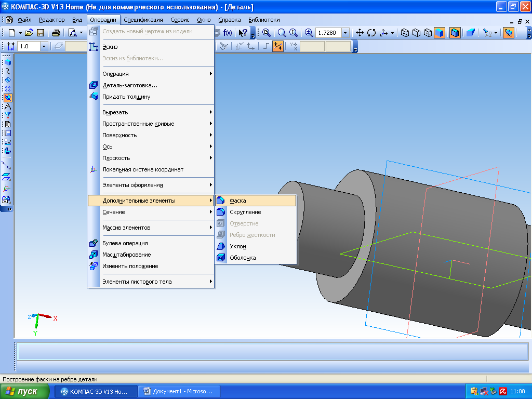Open the scale 1.7280 dropdown
This screenshot has height=399, width=532.
[345, 33]
